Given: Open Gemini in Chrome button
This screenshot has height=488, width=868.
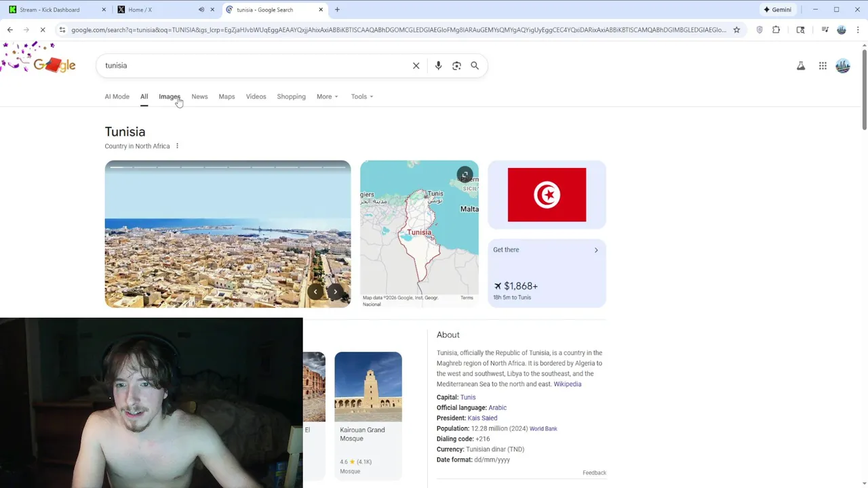Looking at the screenshot, I should click(x=777, y=9).
